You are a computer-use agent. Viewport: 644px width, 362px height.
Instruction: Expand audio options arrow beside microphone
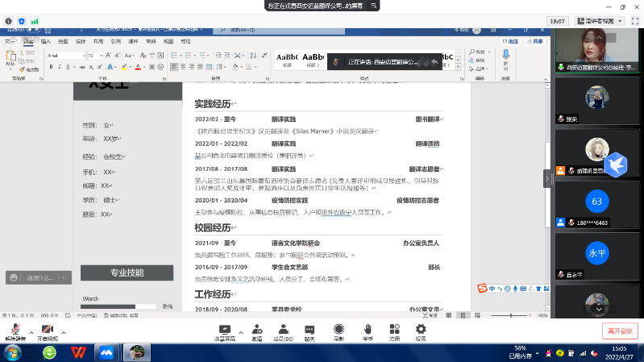[31, 331]
